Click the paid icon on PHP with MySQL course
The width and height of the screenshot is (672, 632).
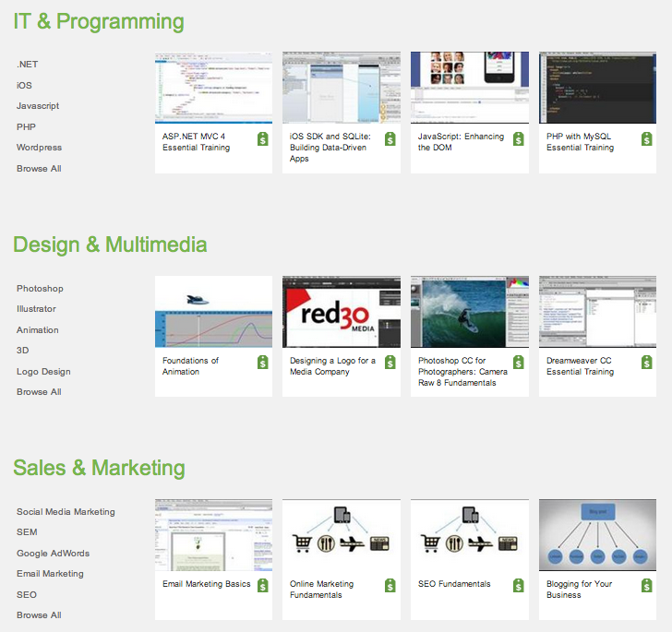[647, 138]
